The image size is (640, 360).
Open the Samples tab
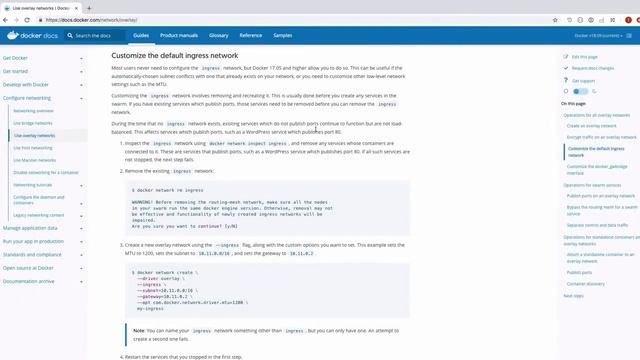point(282,36)
